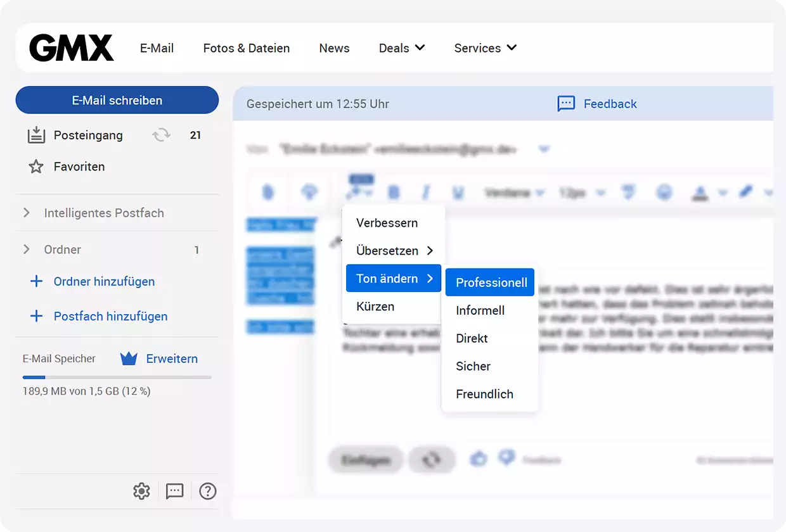Click the GMX logo
786x532 pixels.
coord(72,48)
